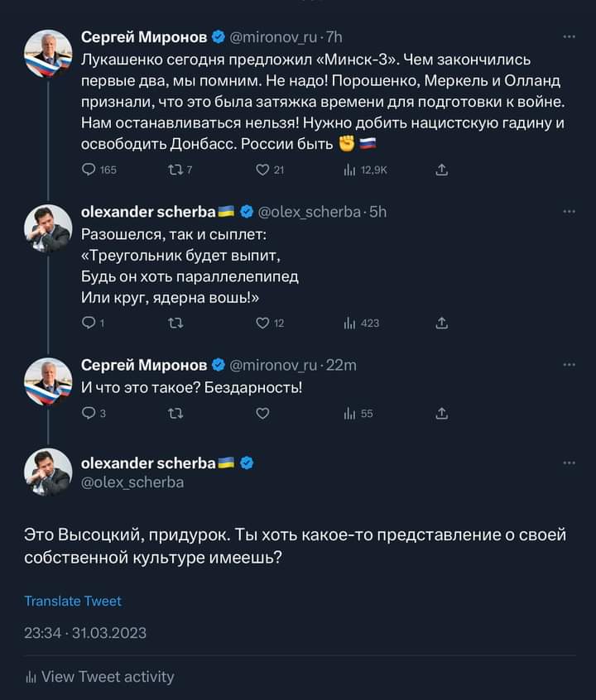Retweet Scherba's Треугольник poem tweet
This screenshot has width=596, height=700.
click(175, 323)
